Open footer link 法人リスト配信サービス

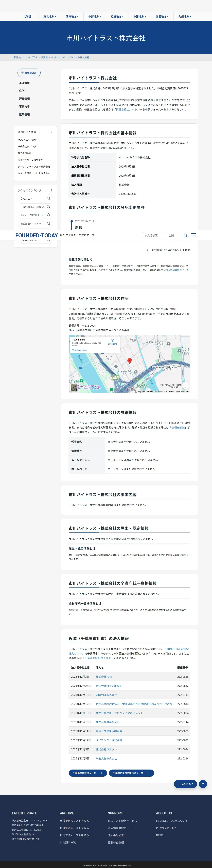coord(123,821)
